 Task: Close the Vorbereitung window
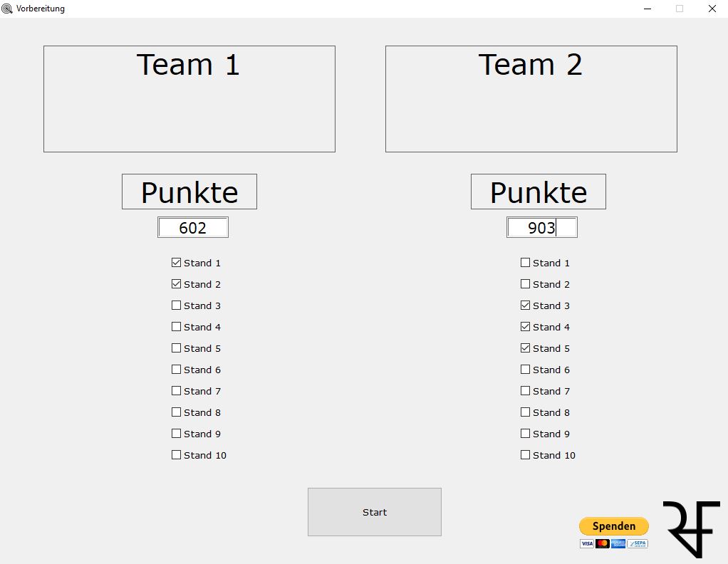pos(712,9)
